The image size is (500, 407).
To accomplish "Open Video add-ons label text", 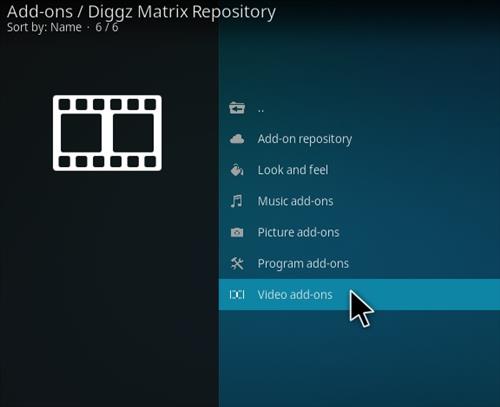I will tap(295, 295).
